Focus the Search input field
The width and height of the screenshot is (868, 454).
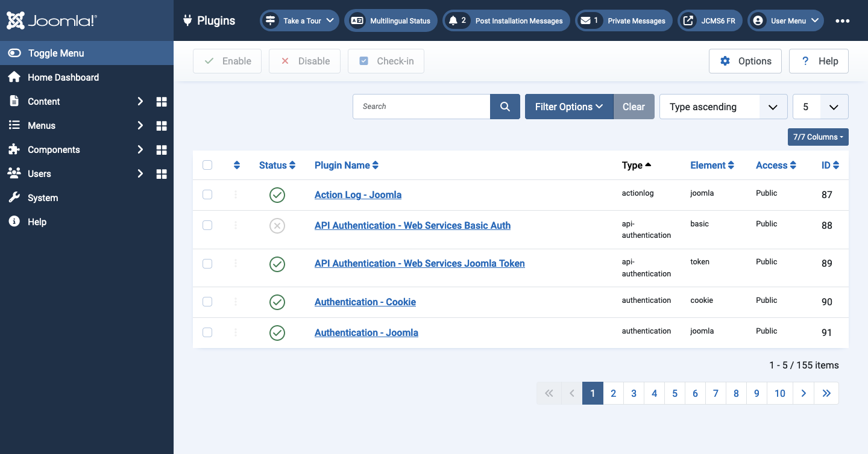pos(421,107)
